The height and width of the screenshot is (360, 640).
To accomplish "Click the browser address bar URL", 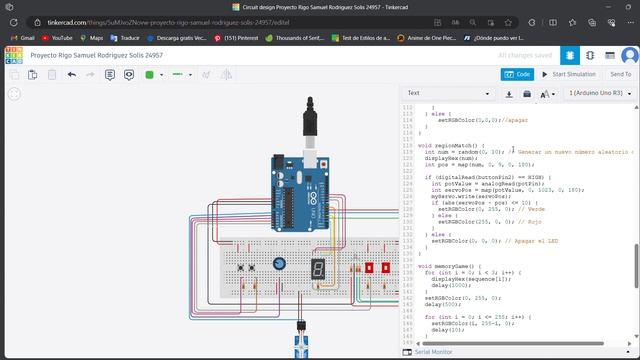I will [x=168, y=22].
